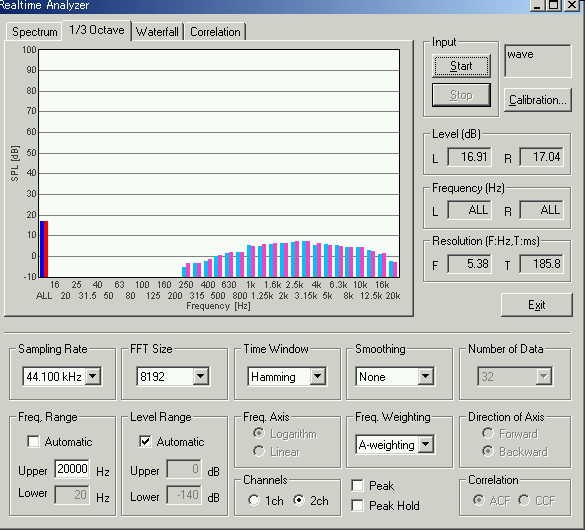
Task: Select the 1ch channel option
Action: pos(254,500)
